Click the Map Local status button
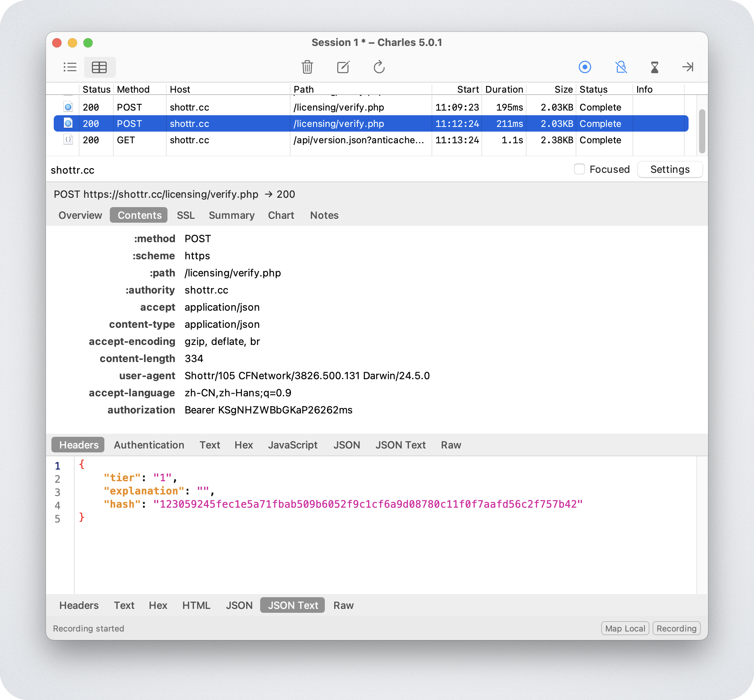 tap(625, 628)
